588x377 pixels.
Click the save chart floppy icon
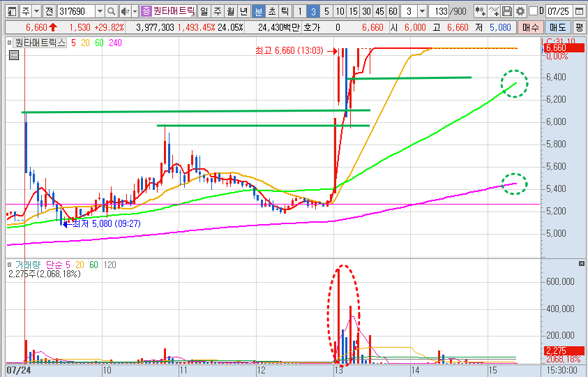[x=507, y=12]
